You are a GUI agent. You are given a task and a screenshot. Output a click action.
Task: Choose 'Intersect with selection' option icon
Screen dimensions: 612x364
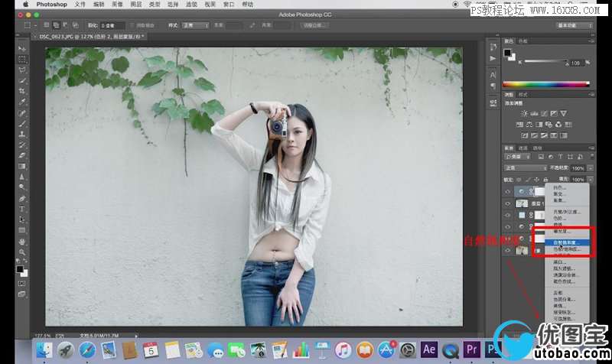(x=75, y=25)
